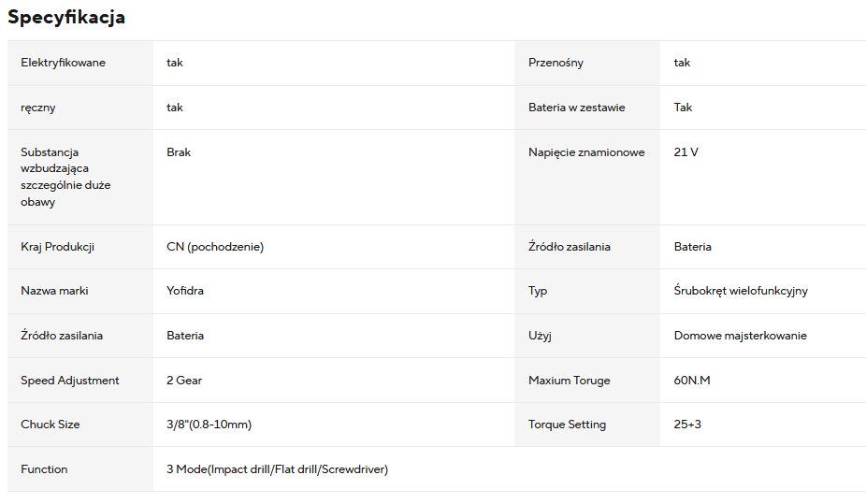Viewport: 866px width, 504px height.
Task: Click the 60N.M torque value
Action: 692,381
